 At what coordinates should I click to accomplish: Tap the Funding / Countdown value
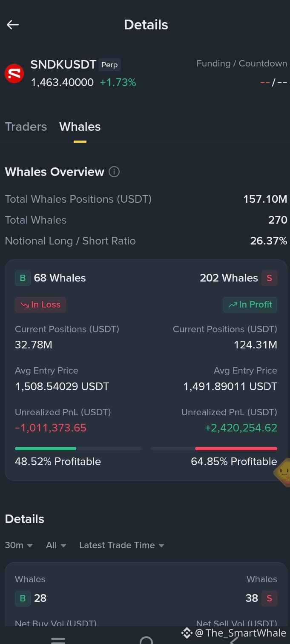[x=273, y=82]
